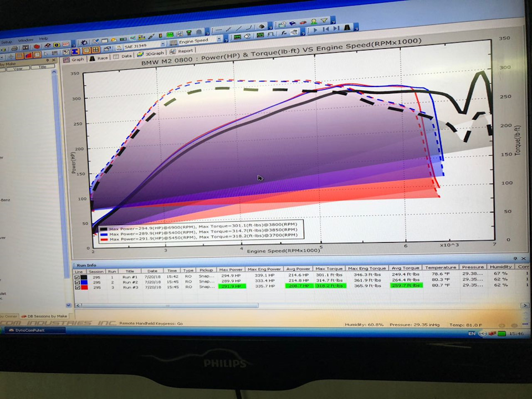Switch to the Graph tab

click(x=73, y=60)
